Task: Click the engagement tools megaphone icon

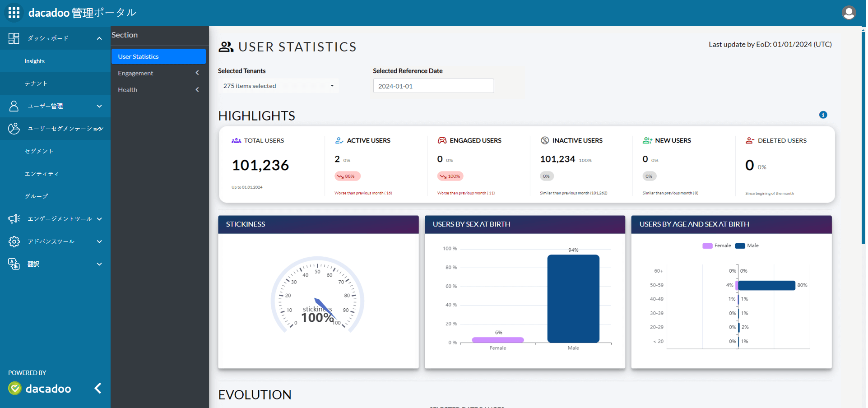Action: coord(14,219)
